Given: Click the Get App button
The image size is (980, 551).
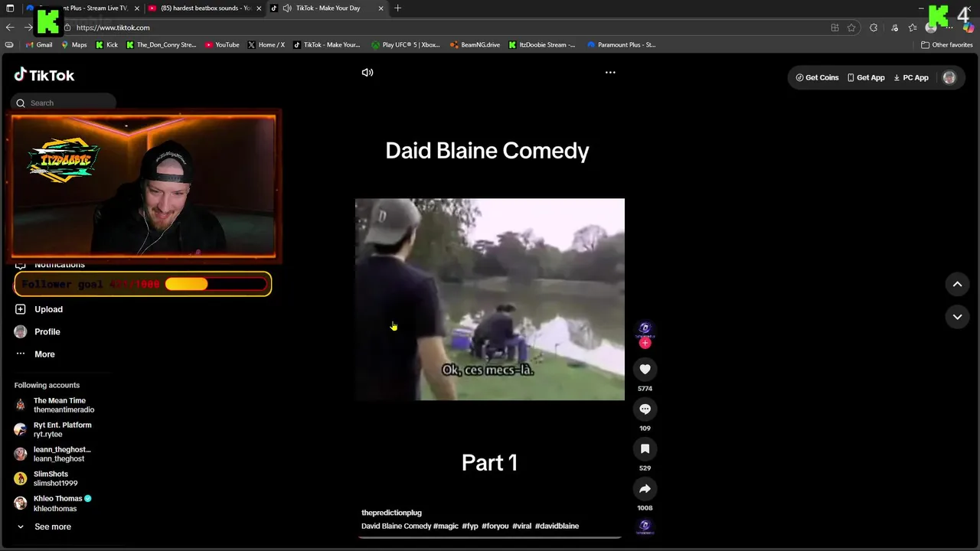Looking at the screenshot, I should (866, 77).
